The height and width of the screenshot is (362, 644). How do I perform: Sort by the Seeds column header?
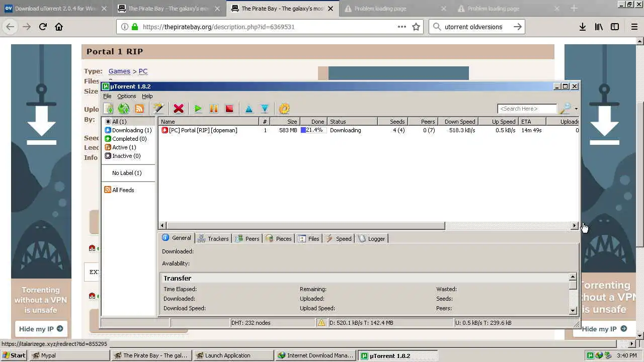click(x=392, y=122)
